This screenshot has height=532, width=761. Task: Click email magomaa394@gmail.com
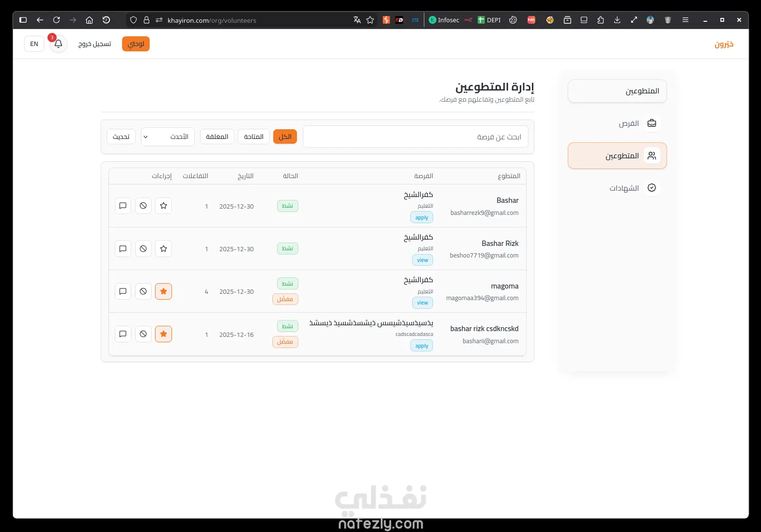pyautogui.click(x=482, y=298)
